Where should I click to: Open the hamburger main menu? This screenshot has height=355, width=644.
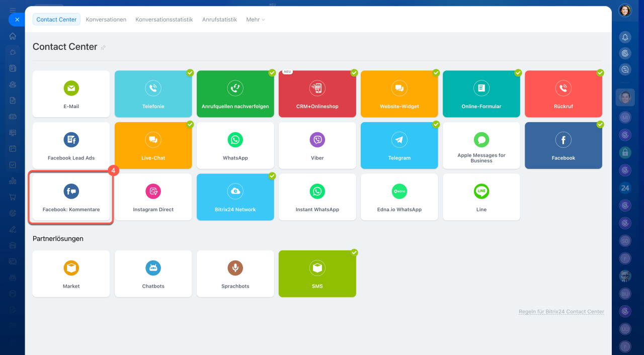click(x=13, y=10)
